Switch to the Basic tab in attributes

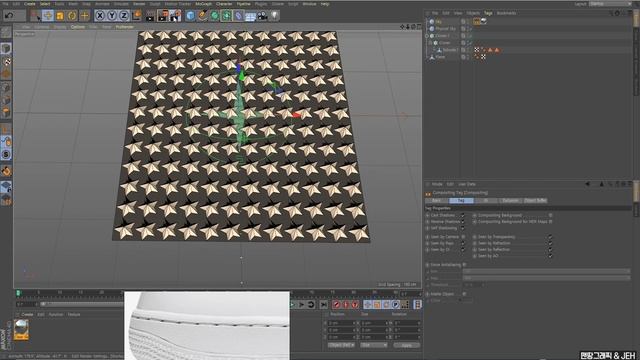[436, 200]
